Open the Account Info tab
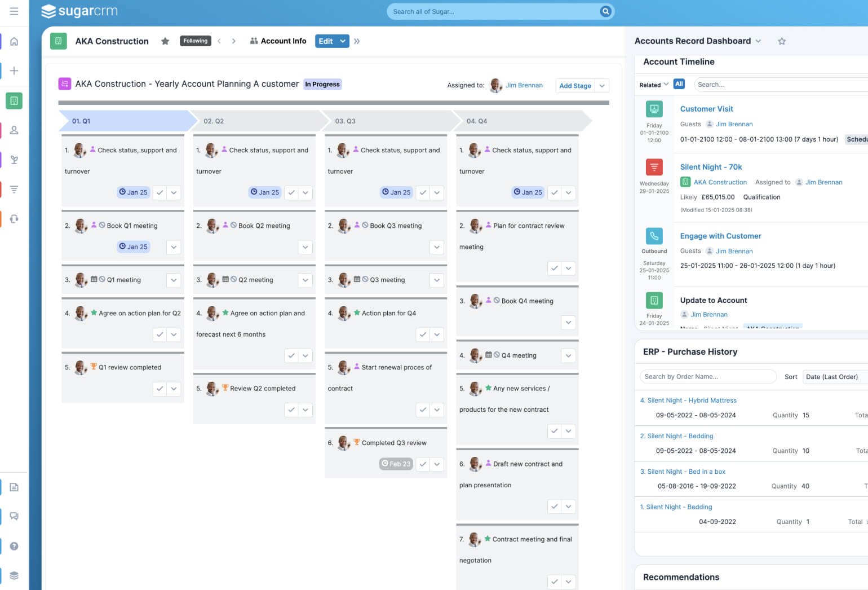 [278, 41]
